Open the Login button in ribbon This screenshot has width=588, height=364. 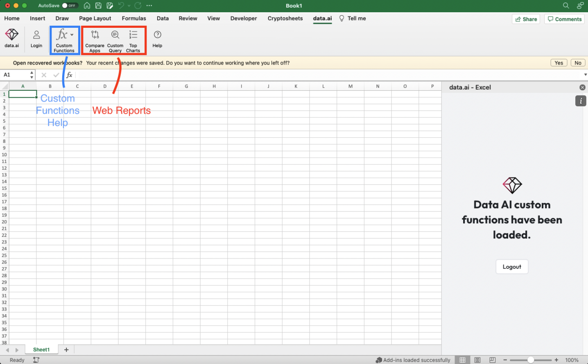36,39
